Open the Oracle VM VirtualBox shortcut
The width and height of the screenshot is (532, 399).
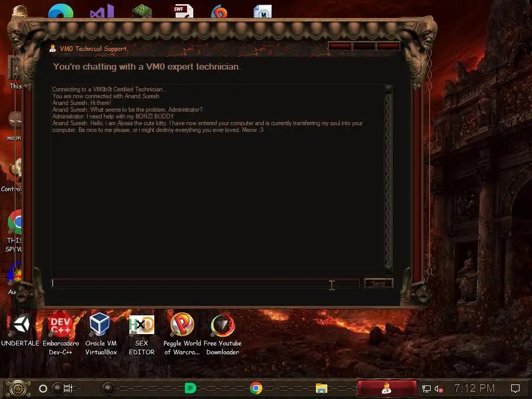coord(101,334)
